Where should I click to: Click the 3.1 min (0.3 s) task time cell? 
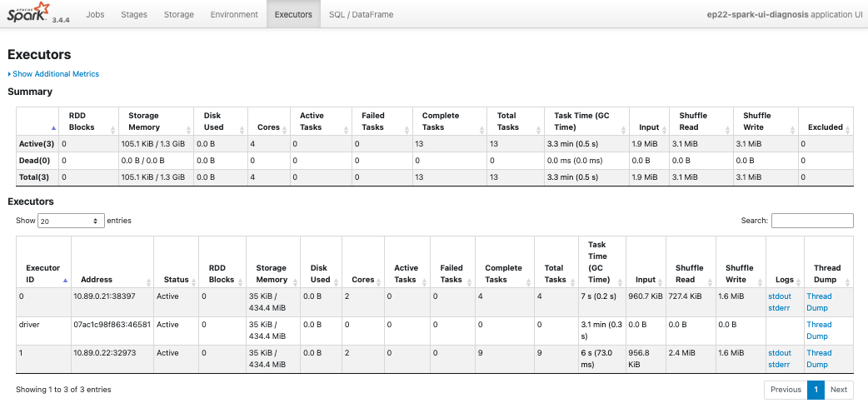click(601, 331)
